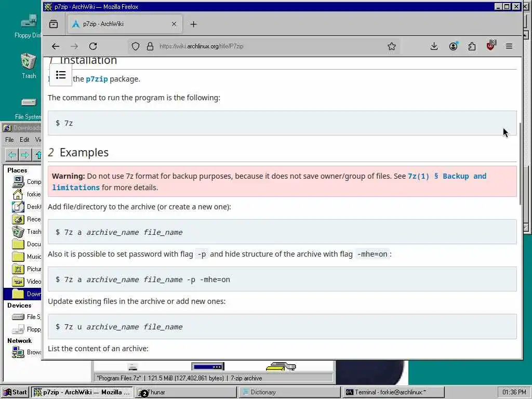Toggle the wiki table of contents button

click(x=61, y=75)
